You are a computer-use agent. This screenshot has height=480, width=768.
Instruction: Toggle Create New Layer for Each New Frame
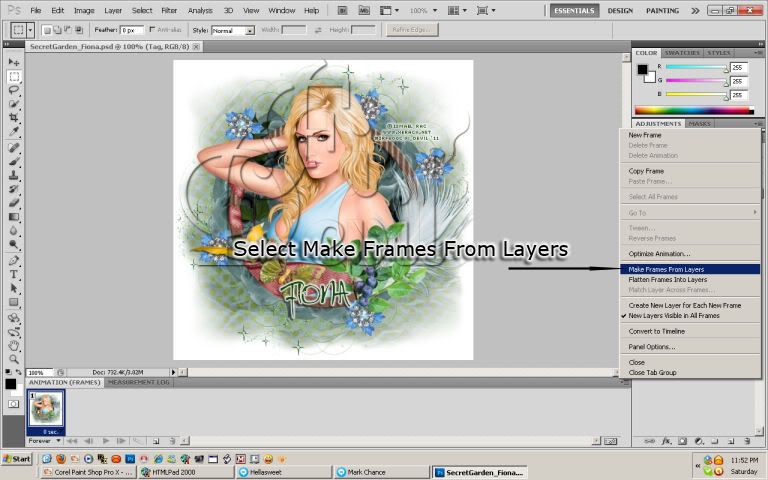click(684, 305)
